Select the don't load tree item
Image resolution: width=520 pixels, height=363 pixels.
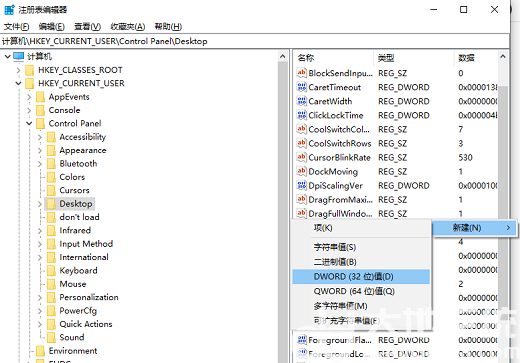[x=79, y=217]
